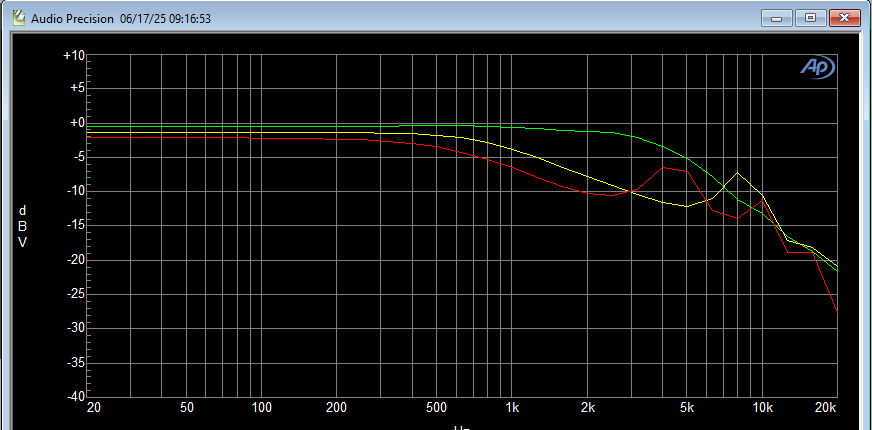Screen dimensions: 872x430
Task: Click the Audio Precision window title icon
Action: point(19,18)
